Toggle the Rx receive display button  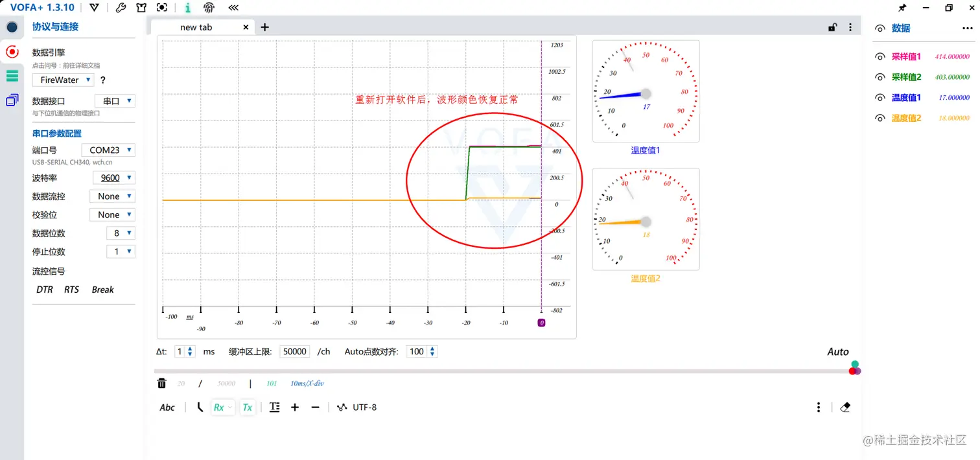222,407
